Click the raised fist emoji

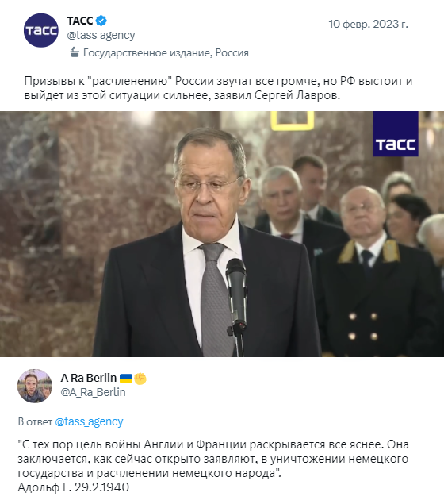[140, 379]
